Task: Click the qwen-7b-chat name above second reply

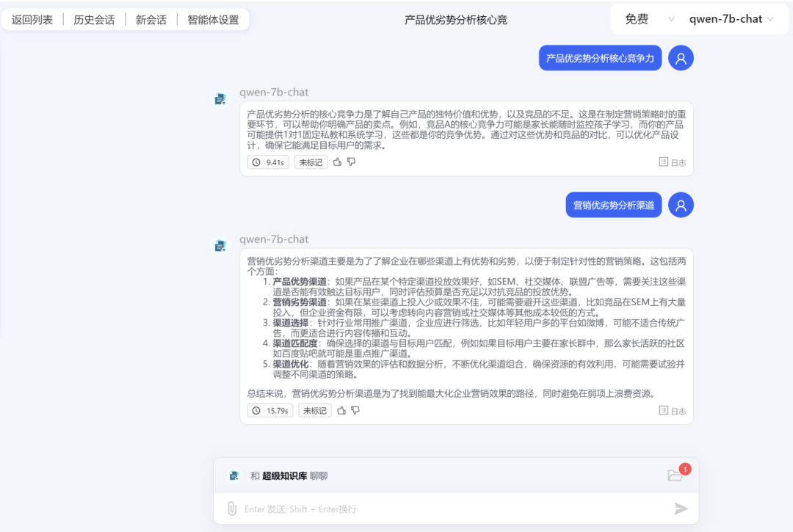Action: point(274,239)
